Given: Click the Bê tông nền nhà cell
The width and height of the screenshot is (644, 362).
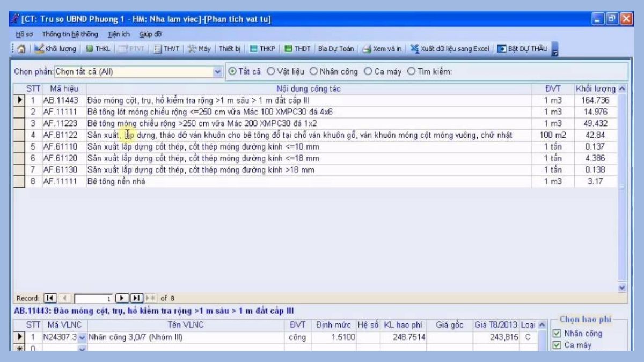Looking at the screenshot, I should pyautogui.click(x=309, y=182).
